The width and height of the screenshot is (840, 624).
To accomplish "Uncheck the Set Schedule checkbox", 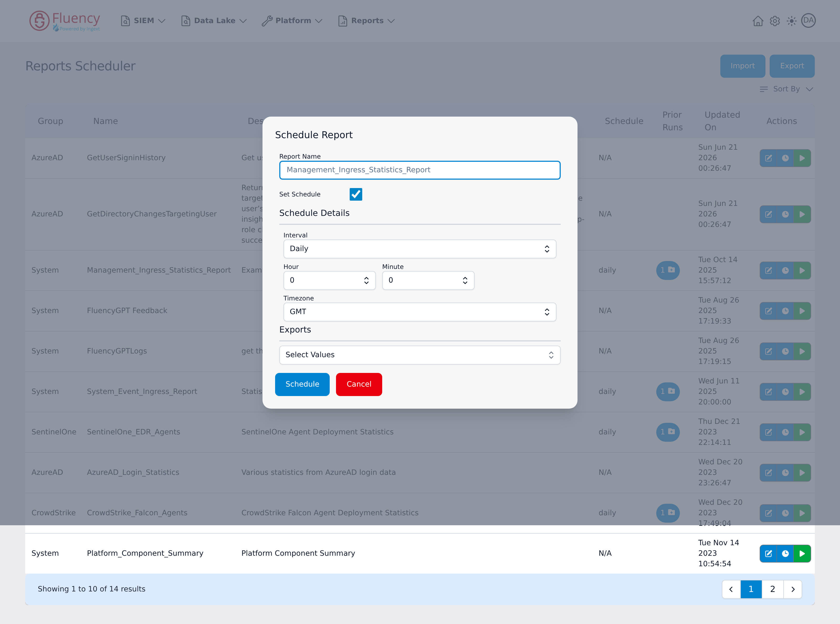I will 356,194.
